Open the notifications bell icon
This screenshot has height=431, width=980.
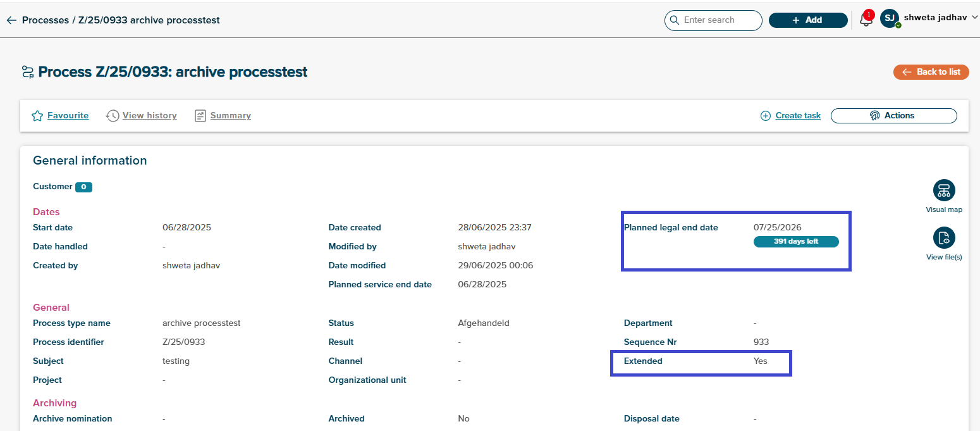coord(866,20)
